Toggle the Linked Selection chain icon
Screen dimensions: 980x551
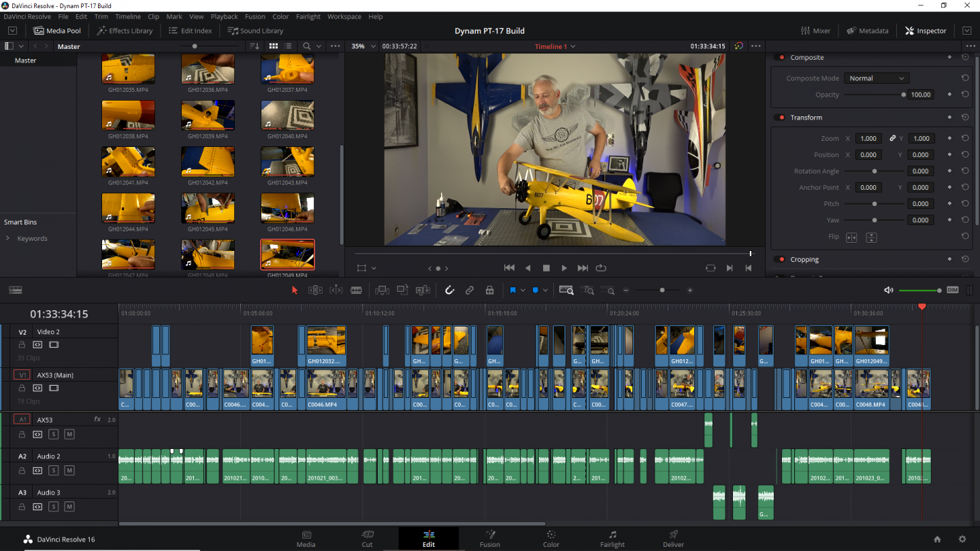click(470, 290)
